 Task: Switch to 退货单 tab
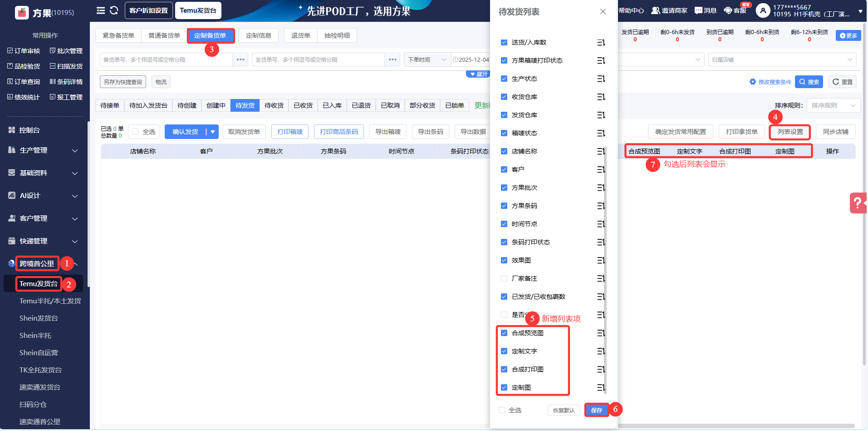coord(301,35)
